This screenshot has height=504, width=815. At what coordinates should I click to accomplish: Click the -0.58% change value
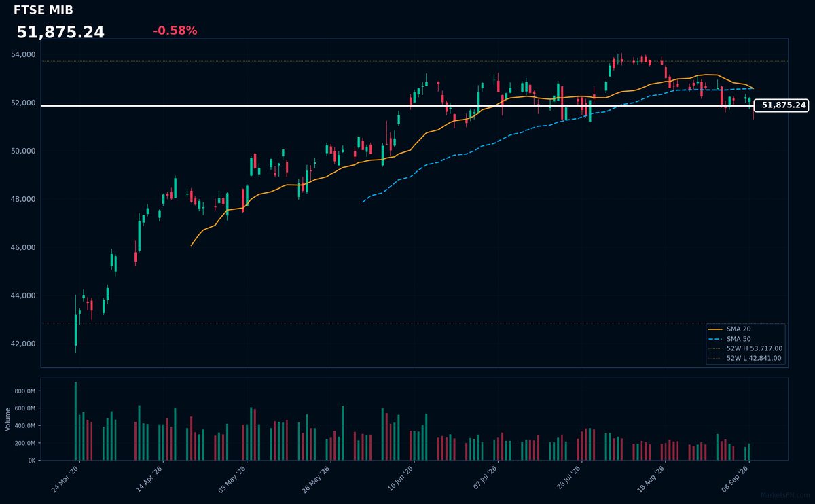[175, 31]
